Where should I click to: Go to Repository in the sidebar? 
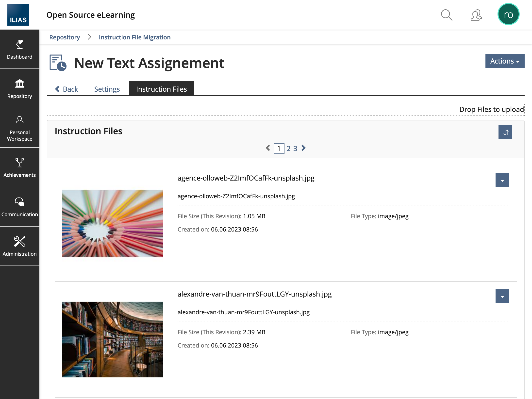coord(19,89)
